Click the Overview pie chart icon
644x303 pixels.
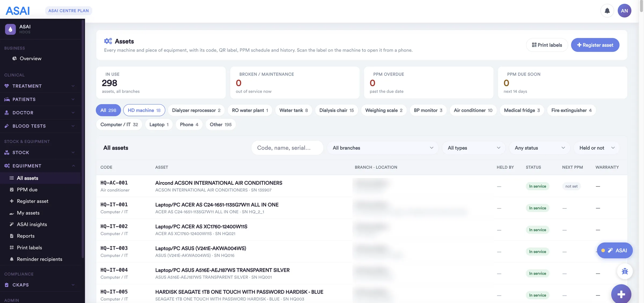coord(14,59)
